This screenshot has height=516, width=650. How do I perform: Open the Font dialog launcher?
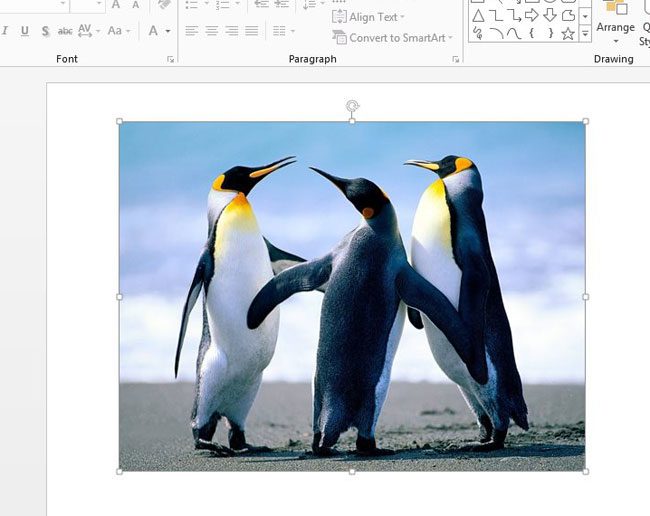tap(171, 59)
